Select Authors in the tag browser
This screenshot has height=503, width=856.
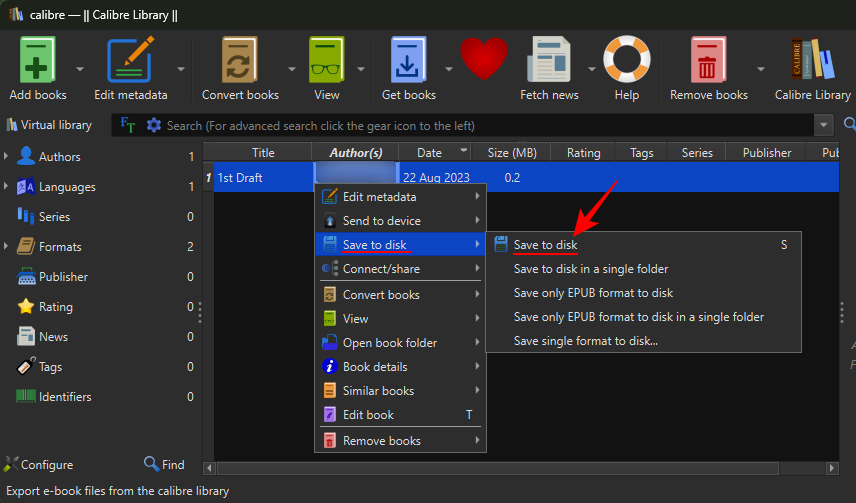pos(60,157)
